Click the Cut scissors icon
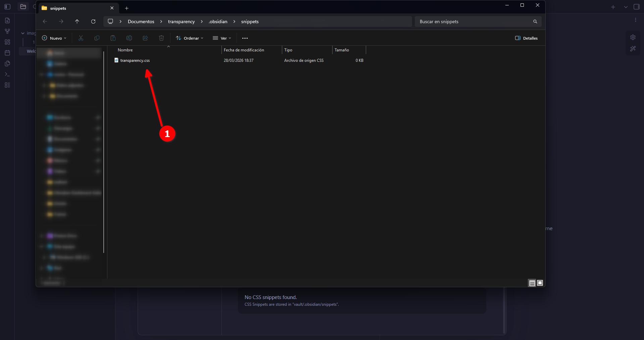Viewport: 644px width, 340px height. (81, 38)
